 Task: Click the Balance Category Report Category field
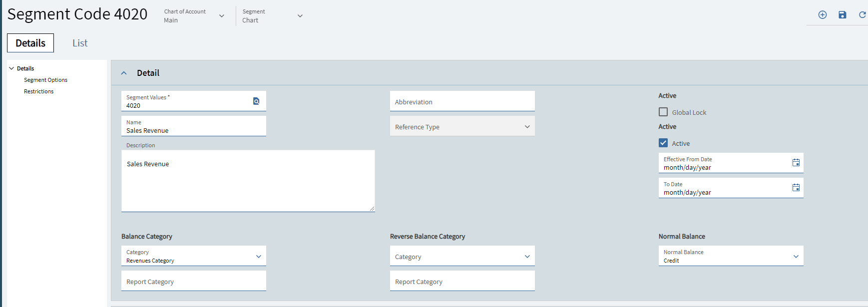coord(194,281)
